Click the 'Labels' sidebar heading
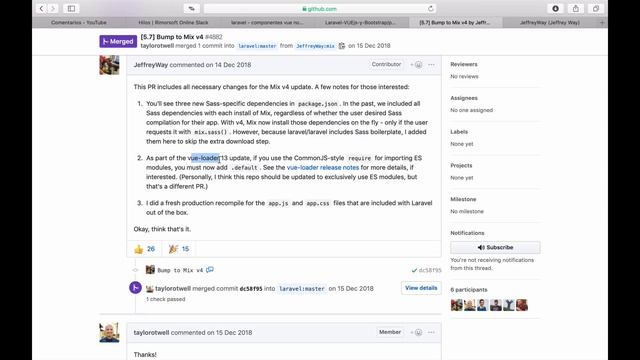 (x=459, y=132)
